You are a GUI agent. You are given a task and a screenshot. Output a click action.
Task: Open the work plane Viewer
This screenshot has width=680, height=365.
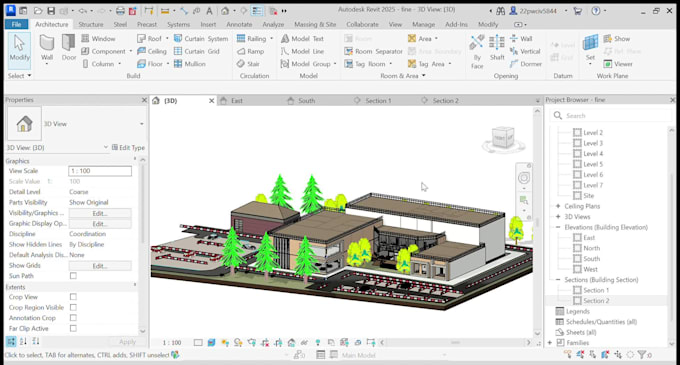618,64
